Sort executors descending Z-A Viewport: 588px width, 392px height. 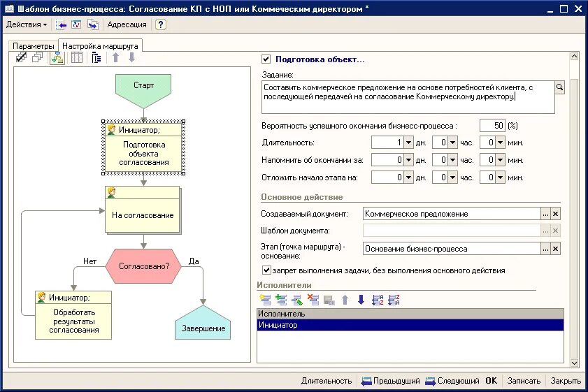tap(394, 300)
